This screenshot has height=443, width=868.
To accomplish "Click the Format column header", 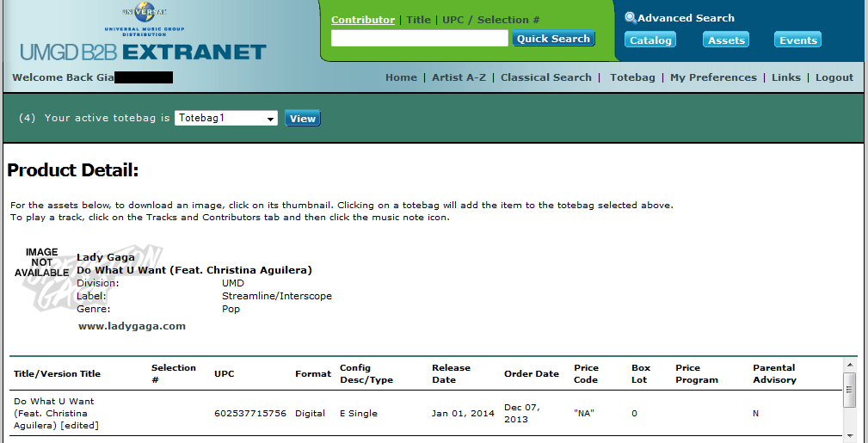I will [313, 374].
